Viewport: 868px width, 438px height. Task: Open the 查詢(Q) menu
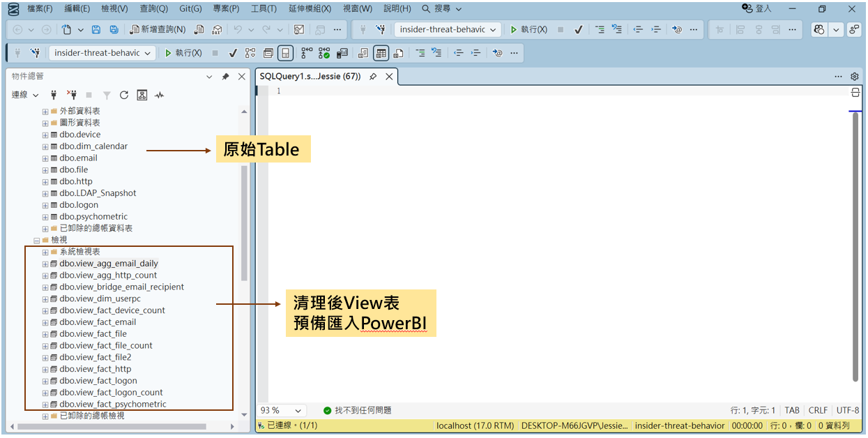coord(153,8)
